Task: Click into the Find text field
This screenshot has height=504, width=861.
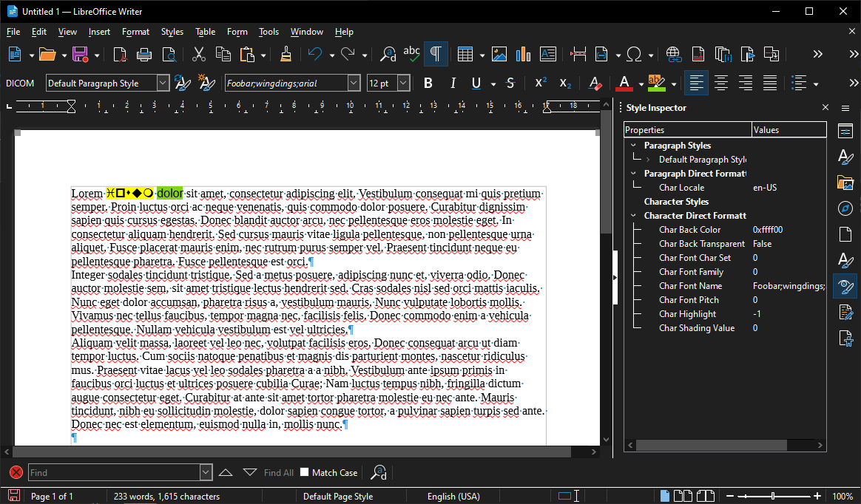Action: 114,472
